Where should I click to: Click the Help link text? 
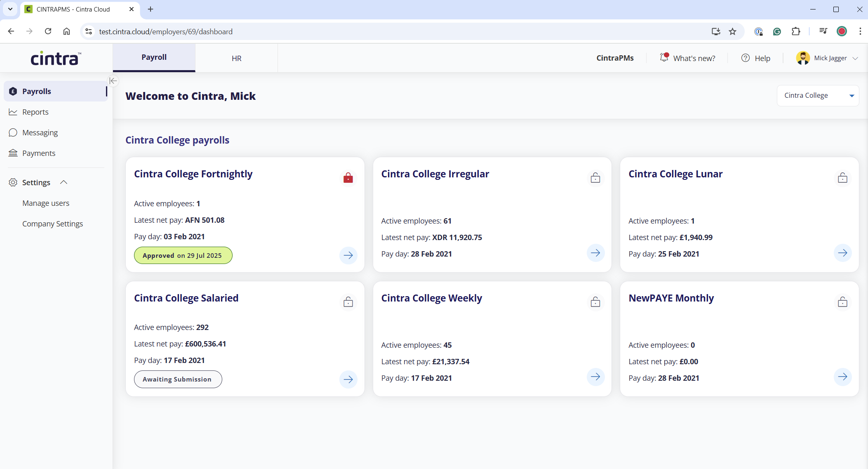762,58
